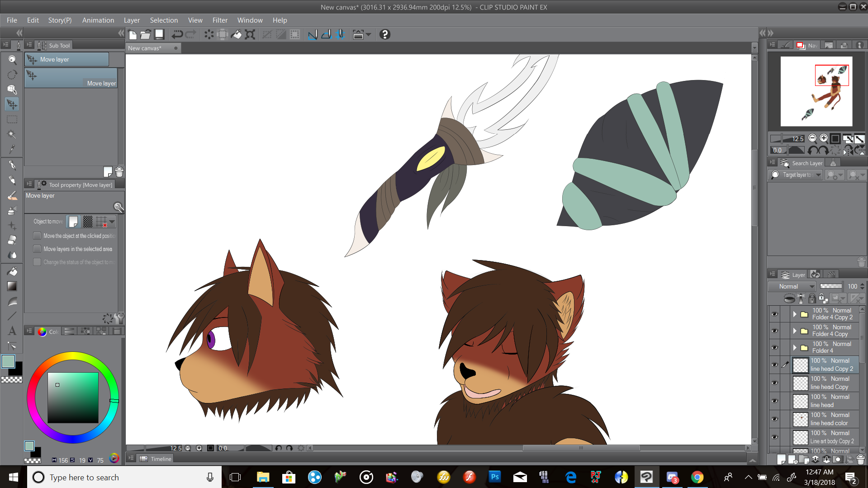Toggle Snap to Ruler in command bar
This screenshot has width=868, height=488.
click(313, 34)
